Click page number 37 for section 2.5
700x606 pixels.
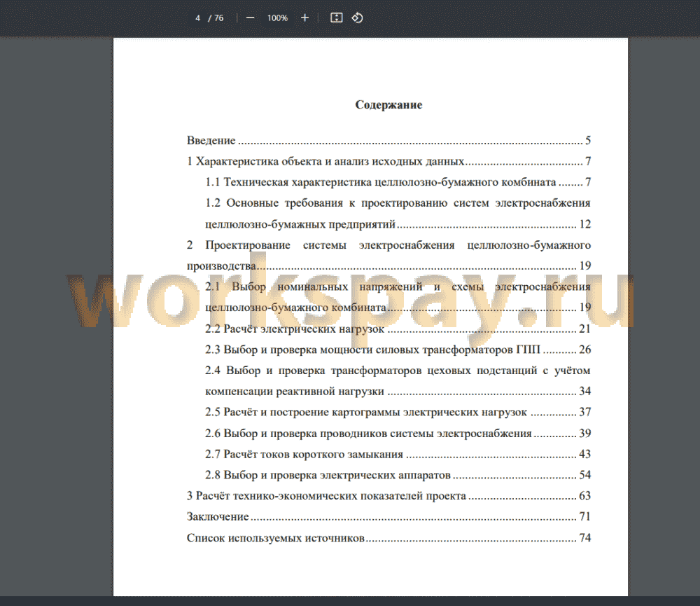click(584, 412)
